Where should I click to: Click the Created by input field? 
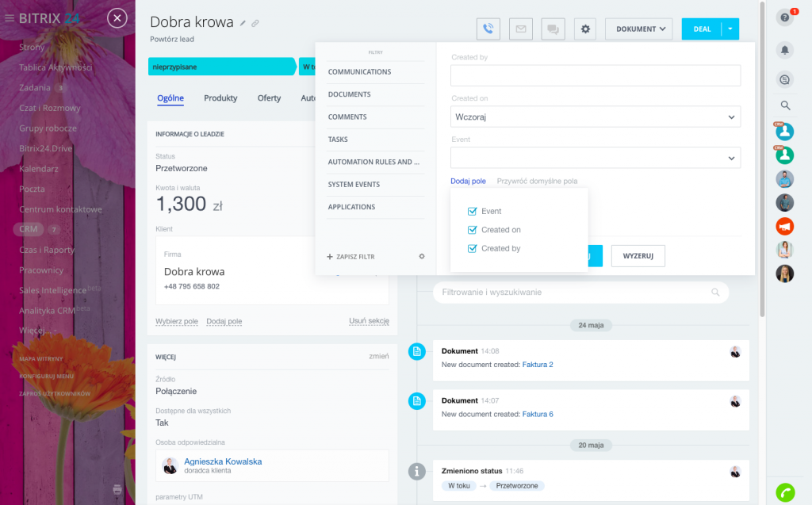(x=595, y=75)
